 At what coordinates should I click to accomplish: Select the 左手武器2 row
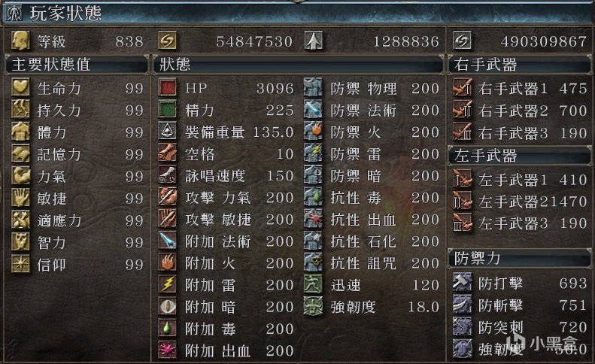click(520, 201)
